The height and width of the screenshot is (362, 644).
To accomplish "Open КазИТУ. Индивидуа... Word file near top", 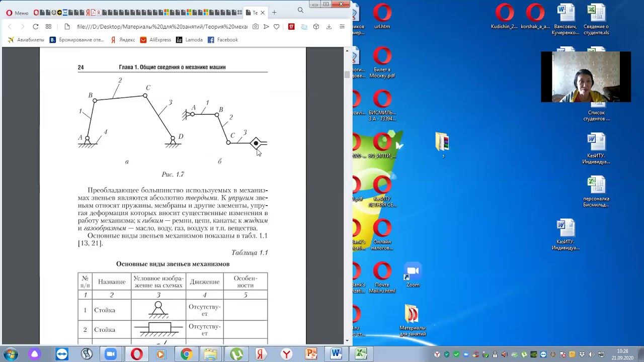I will [x=596, y=149].
